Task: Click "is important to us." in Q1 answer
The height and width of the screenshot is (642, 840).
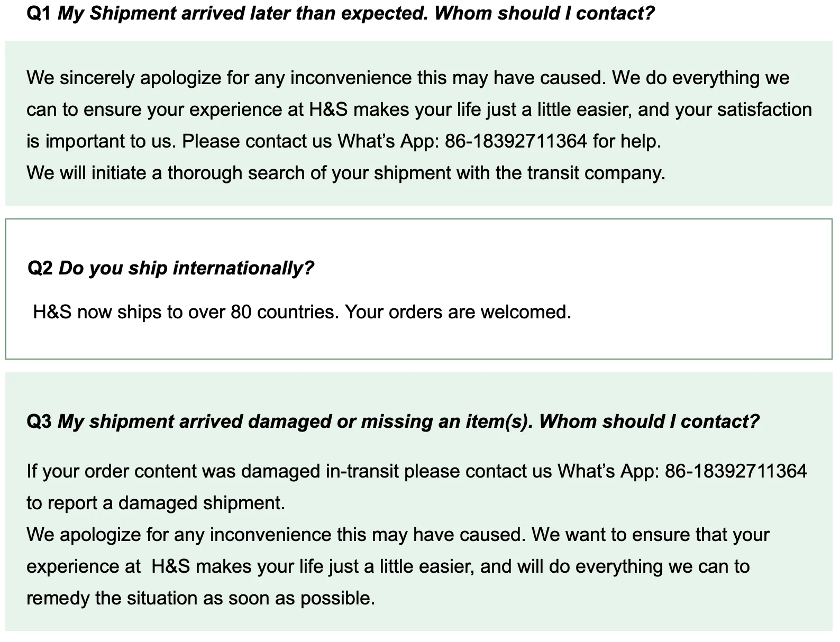Action: click(x=101, y=141)
